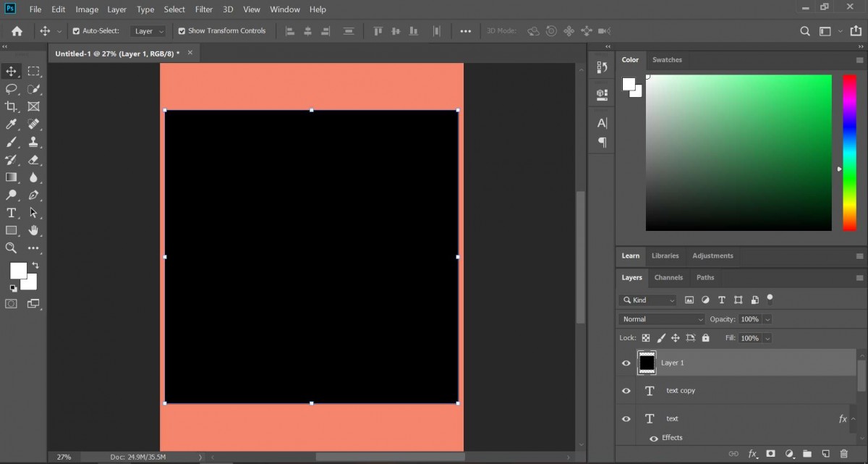This screenshot has width=868, height=464.
Task: Open the Kind filter dropdown
Action: pyautogui.click(x=648, y=300)
